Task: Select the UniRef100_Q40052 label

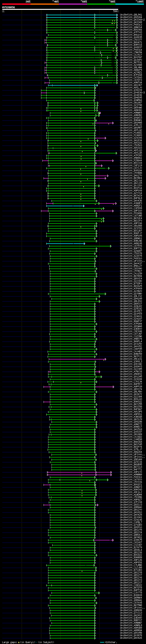Action: 131,347
